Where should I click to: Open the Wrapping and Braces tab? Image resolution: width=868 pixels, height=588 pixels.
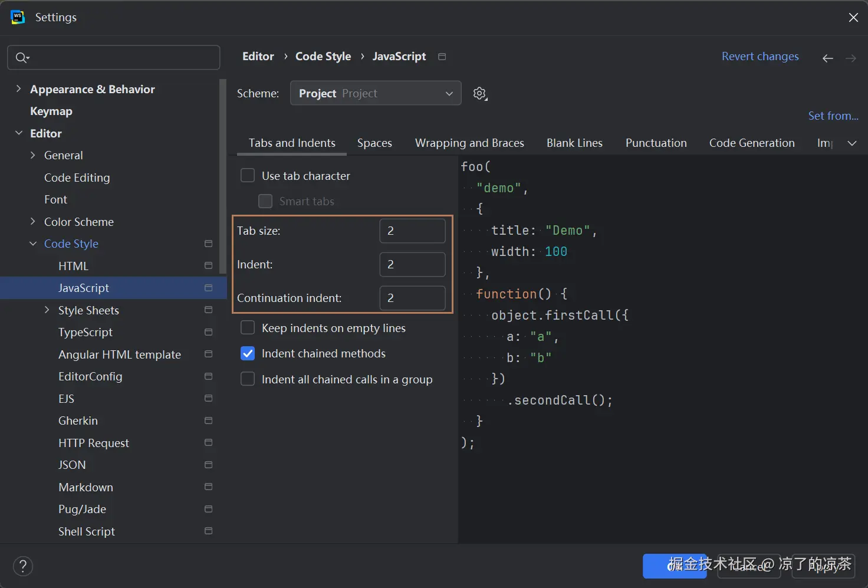(469, 143)
